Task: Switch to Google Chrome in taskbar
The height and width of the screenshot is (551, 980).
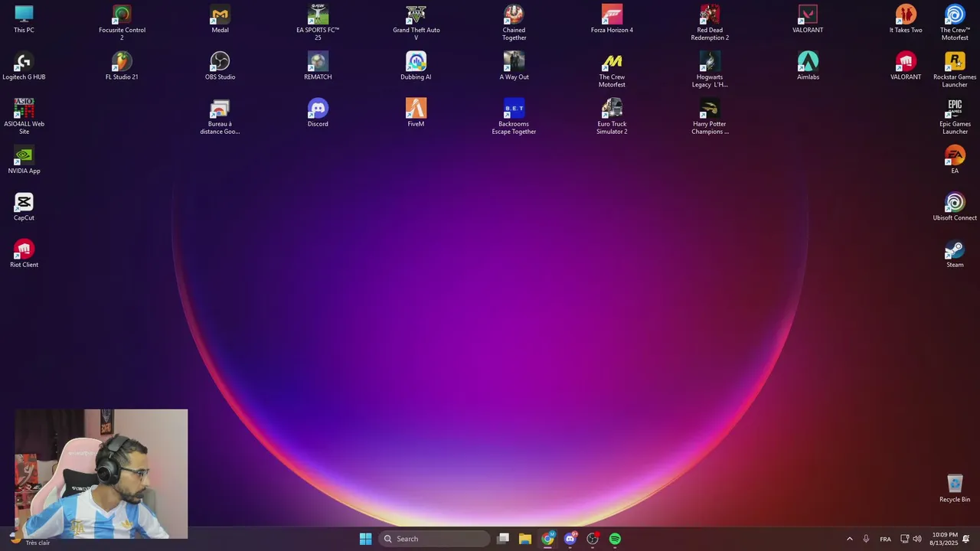Action: 547,539
